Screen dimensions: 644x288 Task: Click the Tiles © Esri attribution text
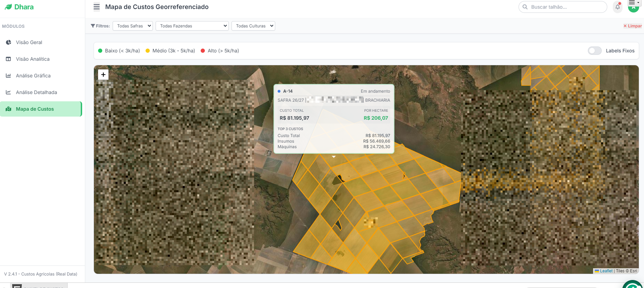pyautogui.click(x=626, y=271)
